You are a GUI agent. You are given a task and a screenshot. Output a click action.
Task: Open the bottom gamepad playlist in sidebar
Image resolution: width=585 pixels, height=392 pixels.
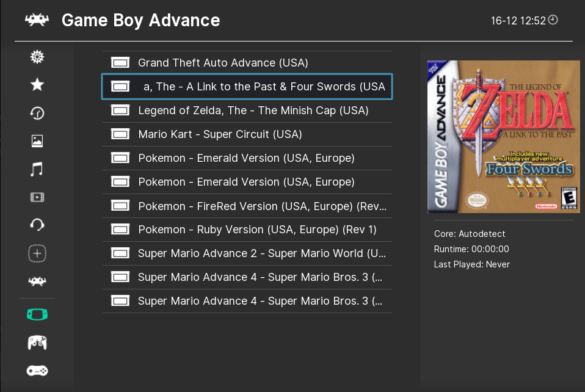click(37, 371)
